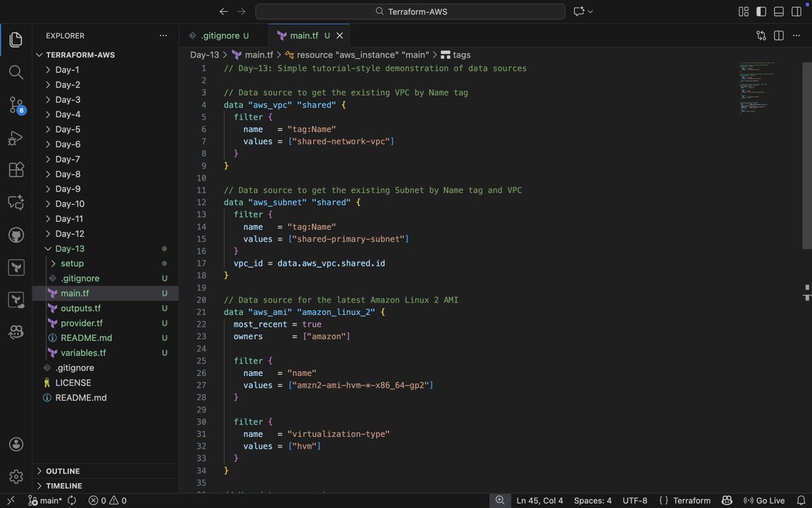This screenshot has height=508, width=812.
Task: Click main.tf in the breadcrumb
Action: (x=252, y=55)
